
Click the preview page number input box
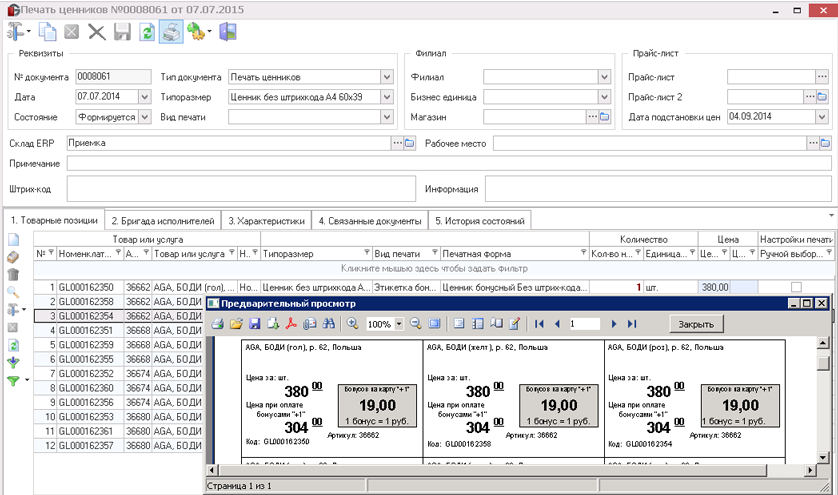click(x=584, y=324)
